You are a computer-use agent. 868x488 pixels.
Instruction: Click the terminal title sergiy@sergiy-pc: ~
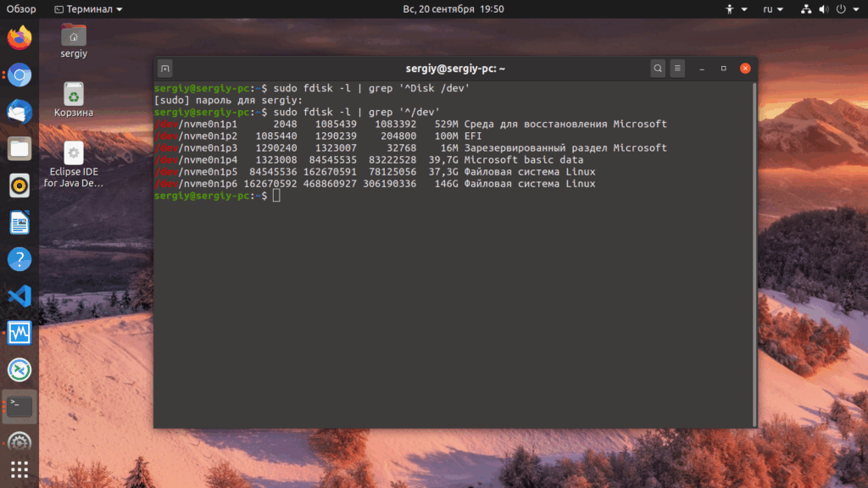[x=455, y=69]
